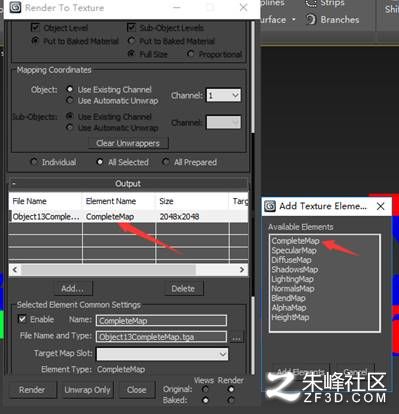Click the Clear Unwrappers button

(x=128, y=143)
